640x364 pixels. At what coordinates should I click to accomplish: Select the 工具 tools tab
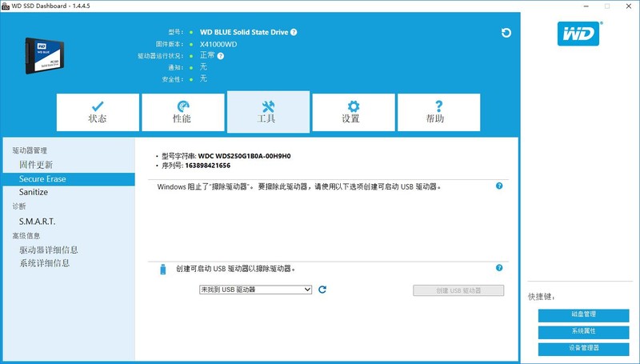[x=268, y=112]
